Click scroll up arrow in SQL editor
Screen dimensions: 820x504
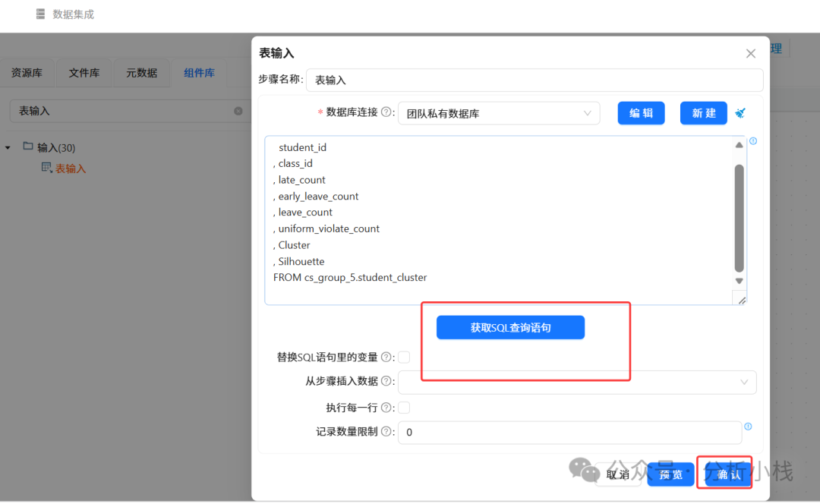(739, 145)
